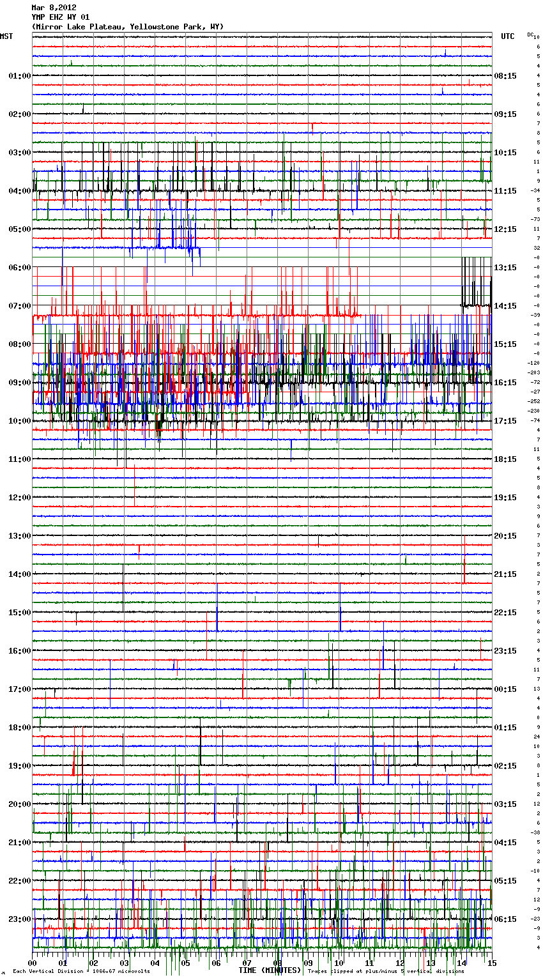Viewport: 543px width, 980px height.
Task: Click the UTC time label "00:15"
Action: [x=505, y=689]
